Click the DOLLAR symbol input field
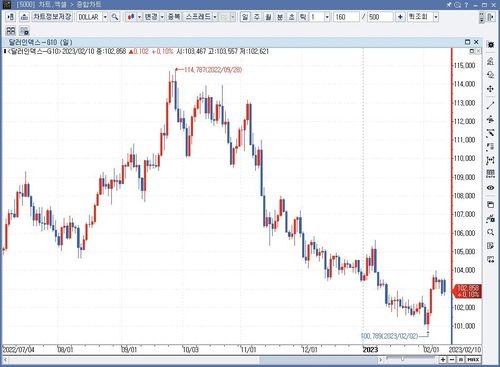Image resolution: width=500 pixels, height=367 pixels. (89, 17)
